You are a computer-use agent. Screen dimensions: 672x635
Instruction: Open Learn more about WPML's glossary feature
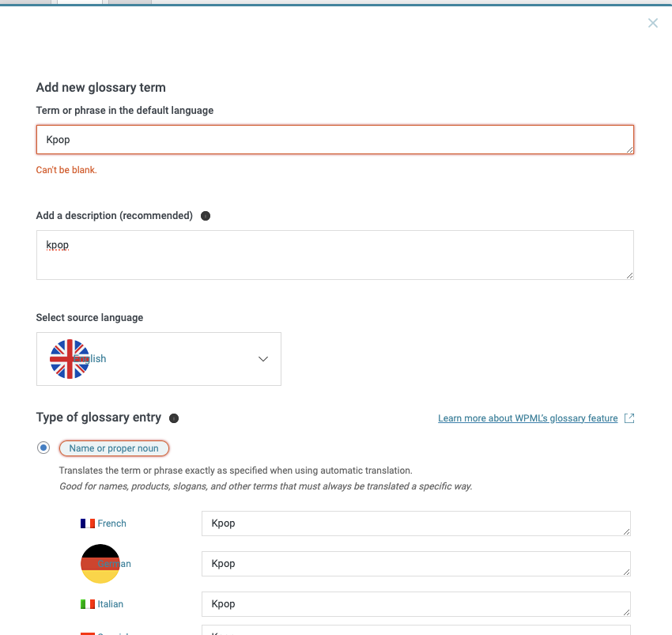[x=527, y=418]
